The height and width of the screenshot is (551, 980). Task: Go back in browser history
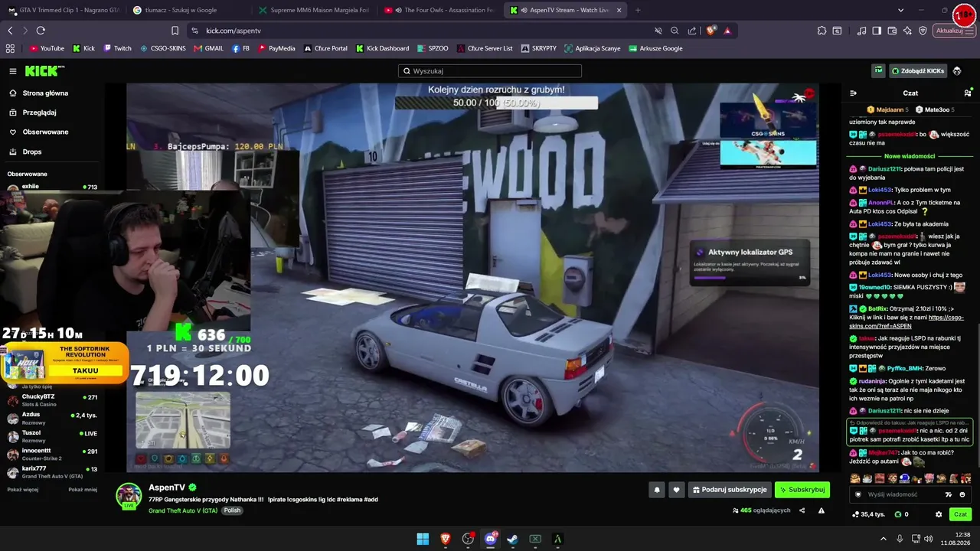tap(10, 31)
